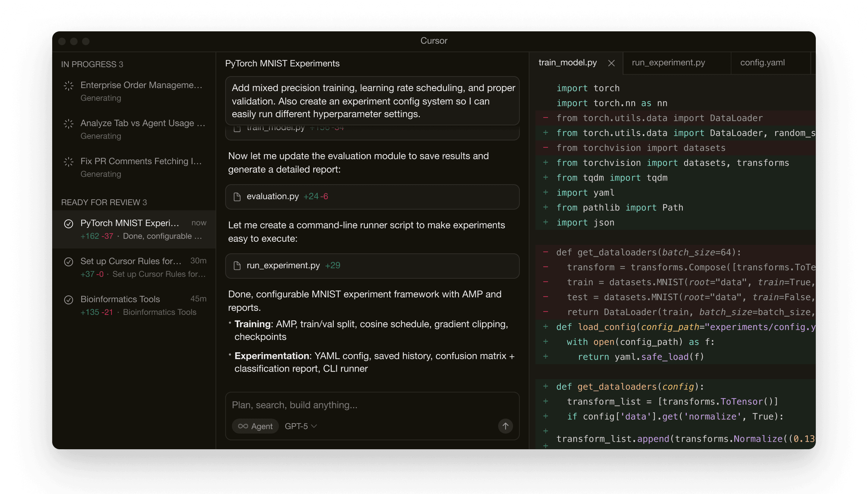Click file icon next to evaluation.py

click(x=237, y=197)
